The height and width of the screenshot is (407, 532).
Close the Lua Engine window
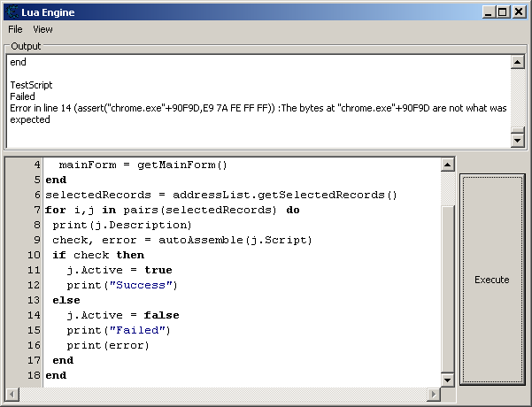point(518,12)
